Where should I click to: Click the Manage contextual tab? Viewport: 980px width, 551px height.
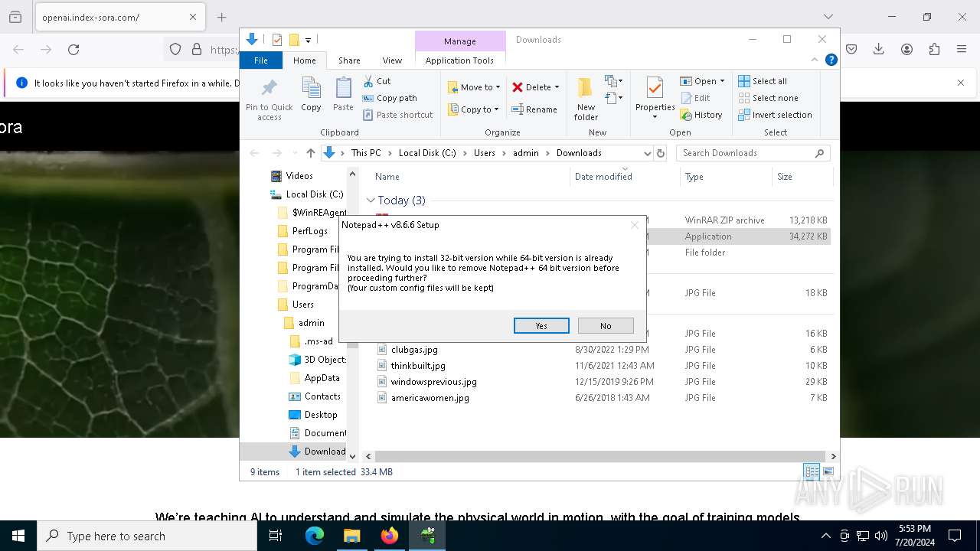(460, 41)
